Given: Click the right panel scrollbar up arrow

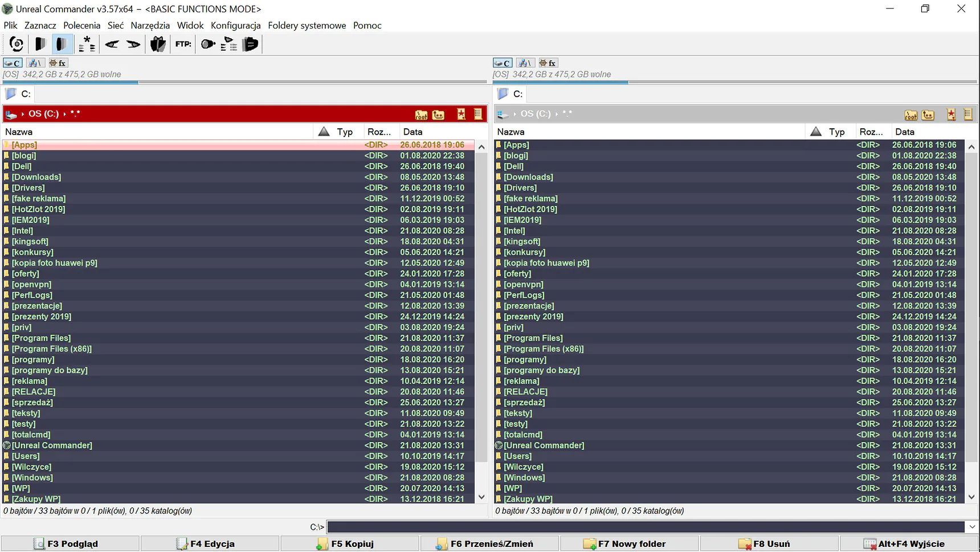Looking at the screenshot, I should pyautogui.click(x=972, y=147).
